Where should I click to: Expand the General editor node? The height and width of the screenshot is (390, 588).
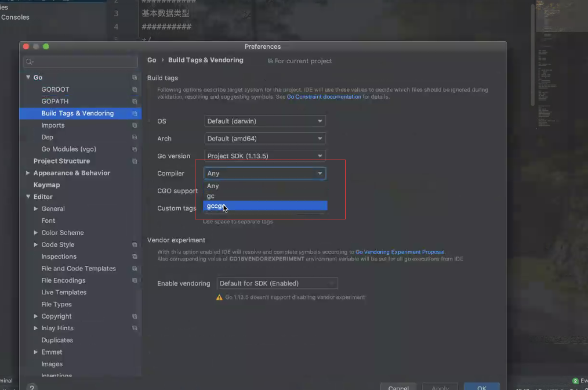pyautogui.click(x=35, y=209)
